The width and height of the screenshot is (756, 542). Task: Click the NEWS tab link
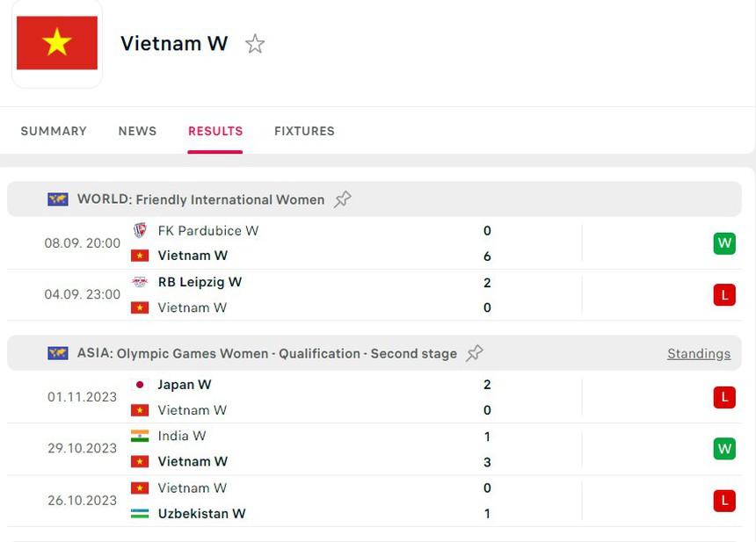click(x=137, y=131)
